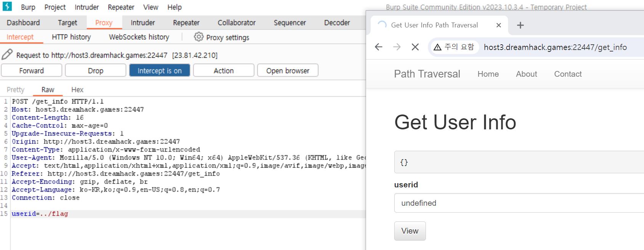Viewport: 644px width, 250px height.
Task: Open the Contact nav link
Action: [x=568, y=74]
